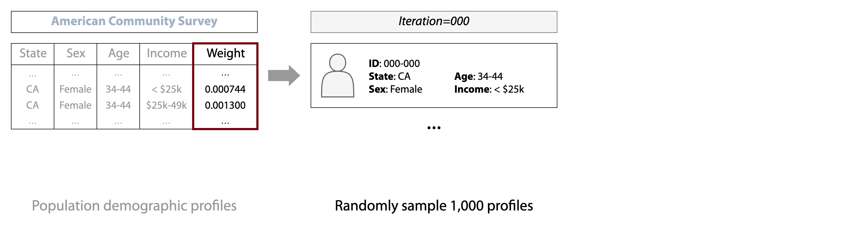Select the 0.001300 weight value

coord(225,105)
